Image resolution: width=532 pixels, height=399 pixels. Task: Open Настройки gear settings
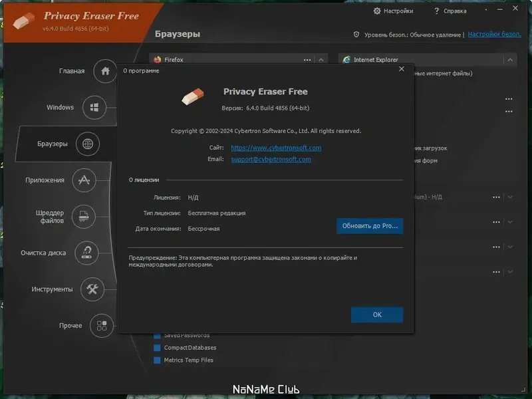(x=393, y=11)
